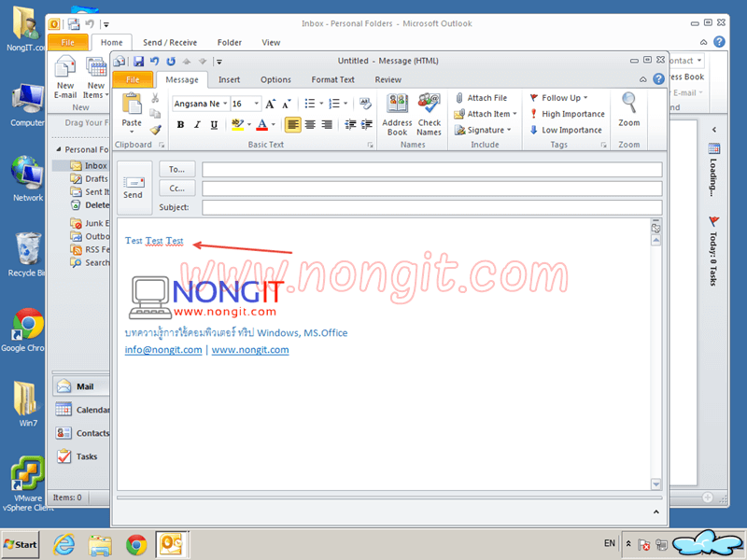The width and height of the screenshot is (747, 560).
Task: Click New E-mail in the Outlook main window
Action: (x=65, y=77)
